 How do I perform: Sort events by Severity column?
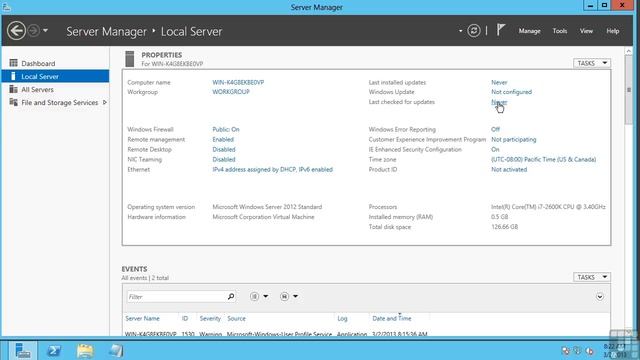click(210, 318)
